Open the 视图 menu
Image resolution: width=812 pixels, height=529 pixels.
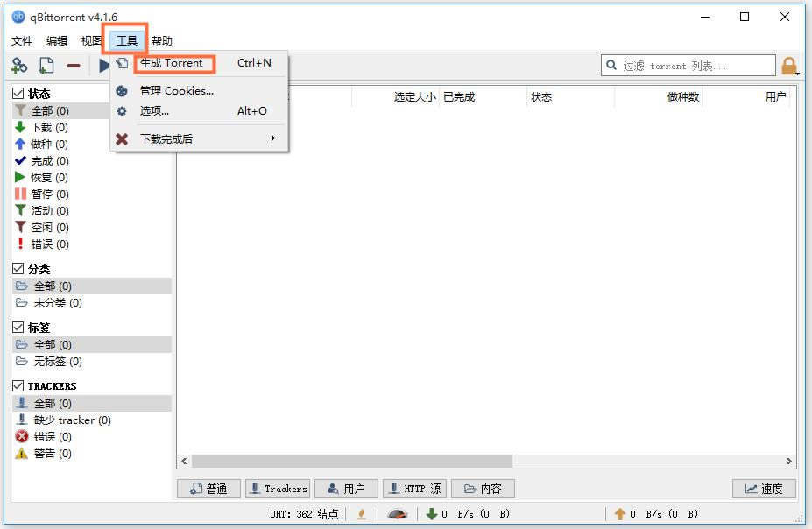coord(91,41)
